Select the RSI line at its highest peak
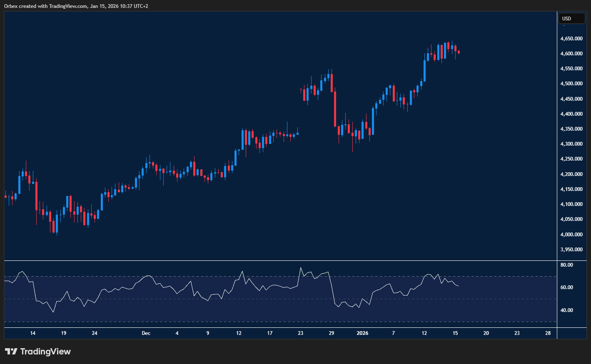Viewport: 591px width, 364px height. point(301,267)
